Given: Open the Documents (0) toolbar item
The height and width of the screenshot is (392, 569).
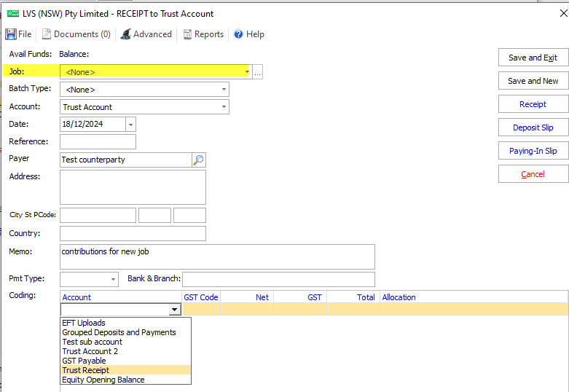Looking at the screenshot, I should coord(76,34).
